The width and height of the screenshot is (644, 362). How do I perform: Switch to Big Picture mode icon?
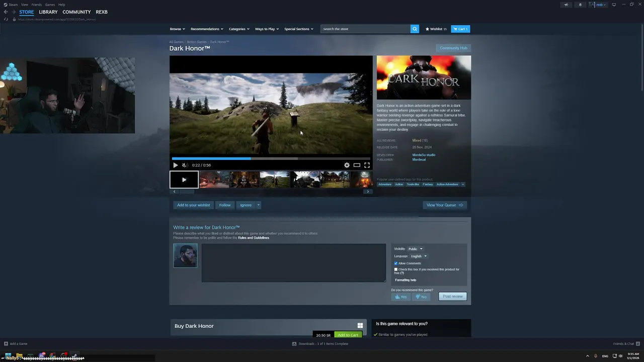click(x=614, y=5)
